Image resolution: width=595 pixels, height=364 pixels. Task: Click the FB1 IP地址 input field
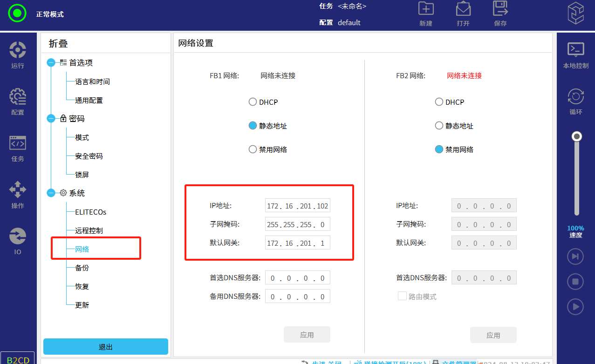(x=297, y=206)
